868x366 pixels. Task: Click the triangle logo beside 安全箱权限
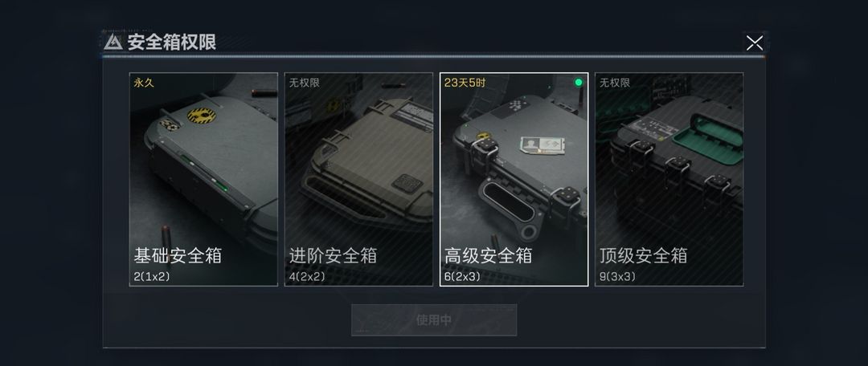click(x=113, y=42)
